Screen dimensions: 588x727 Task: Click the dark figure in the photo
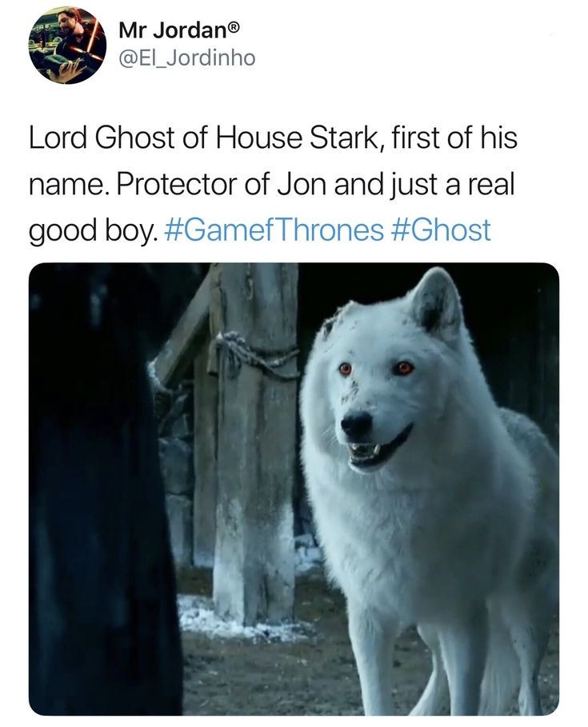pyautogui.click(x=96, y=496)
